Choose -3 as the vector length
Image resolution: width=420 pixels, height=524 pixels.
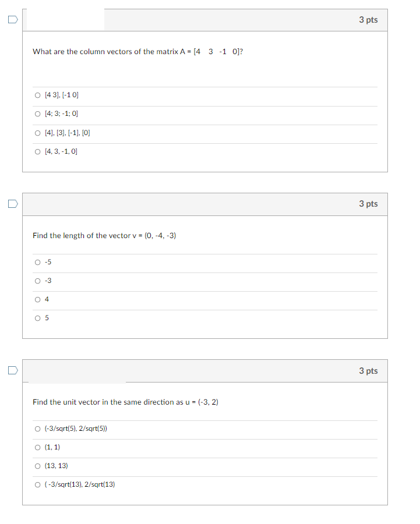pos(38,281)
